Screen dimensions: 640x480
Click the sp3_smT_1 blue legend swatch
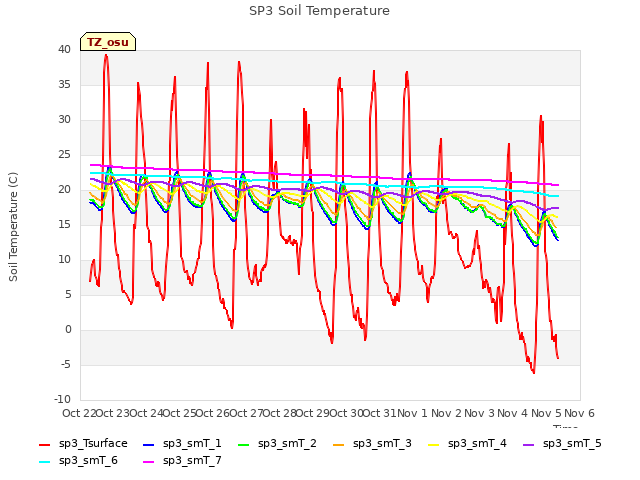[149, 444]
